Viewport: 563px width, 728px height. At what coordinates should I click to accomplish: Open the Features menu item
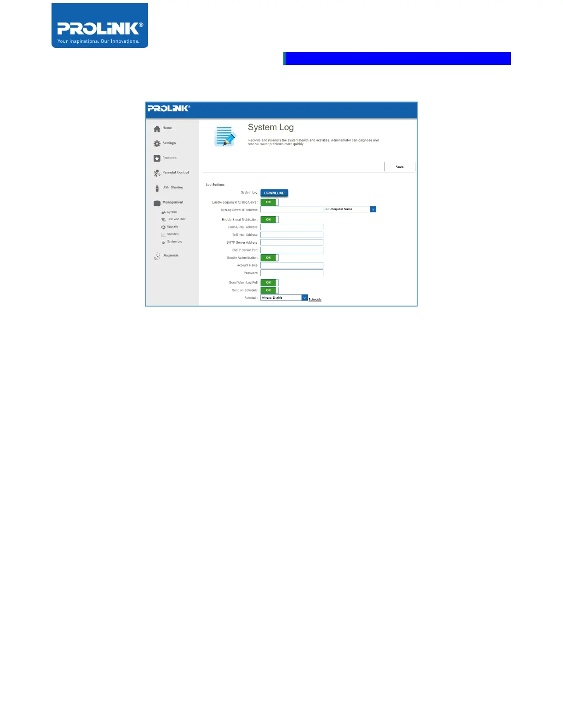[169, 158]
